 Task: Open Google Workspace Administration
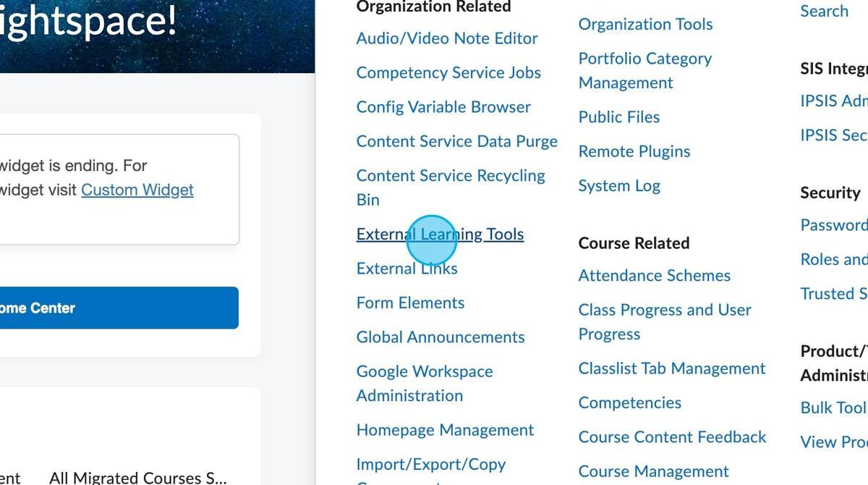pyautogui.click(x=425, y=371)
